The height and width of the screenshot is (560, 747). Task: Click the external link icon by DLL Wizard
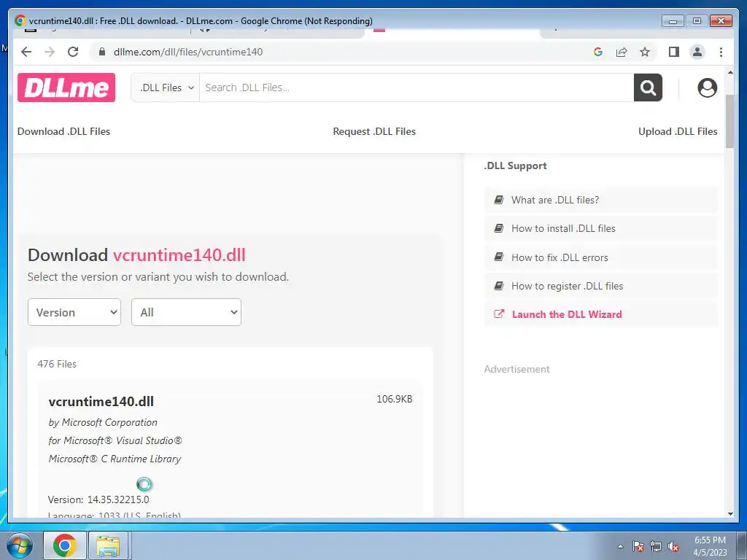click(499, 314)
